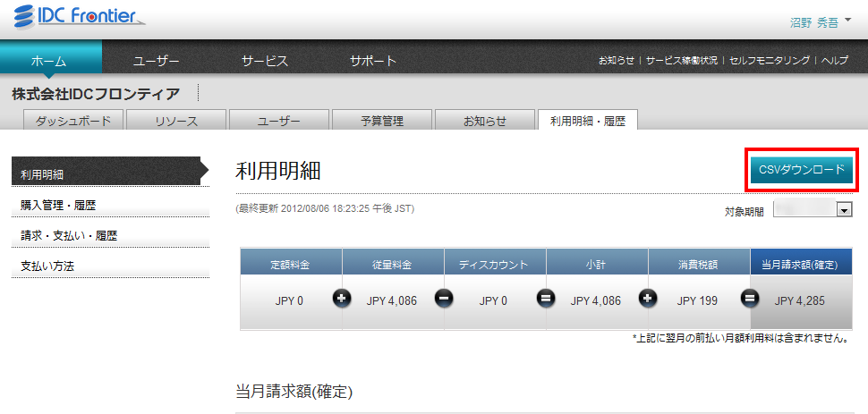Open セルフモニタリング link
Screen dimensions: 868x414
point(770,60)
